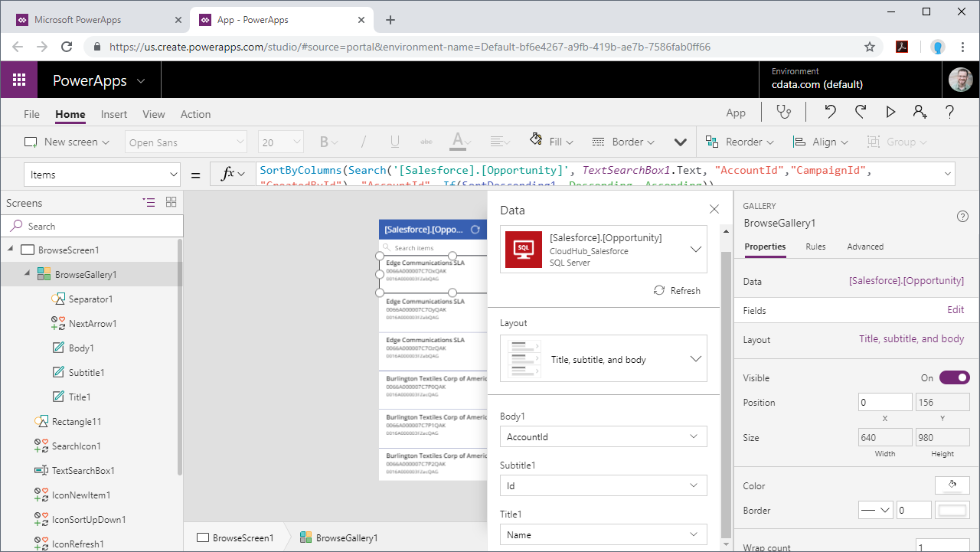Open the gallery Color fill swatch
This screenshot has height=552, width=980.
[x=952, y=485]
